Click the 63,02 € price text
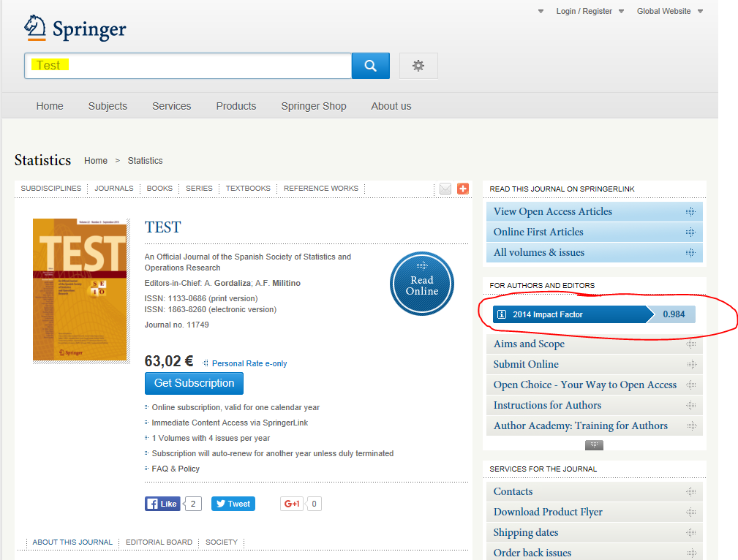This screenshot has width=738, height=560. tap(168, 361)
